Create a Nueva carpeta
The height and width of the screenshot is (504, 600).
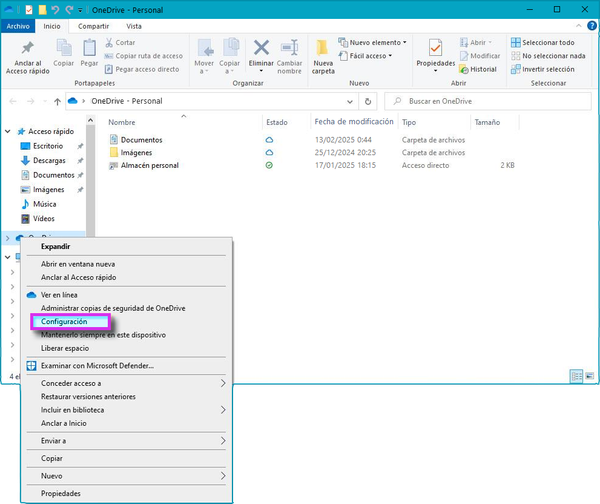coord(323,57)
